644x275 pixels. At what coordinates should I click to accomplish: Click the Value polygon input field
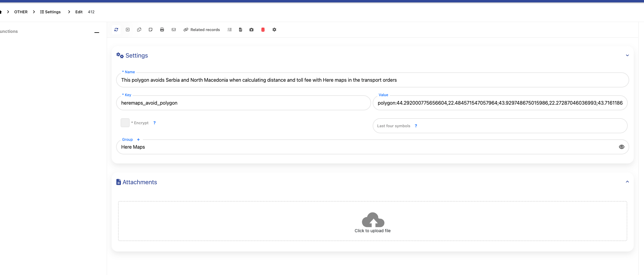[x=500, y=103]
